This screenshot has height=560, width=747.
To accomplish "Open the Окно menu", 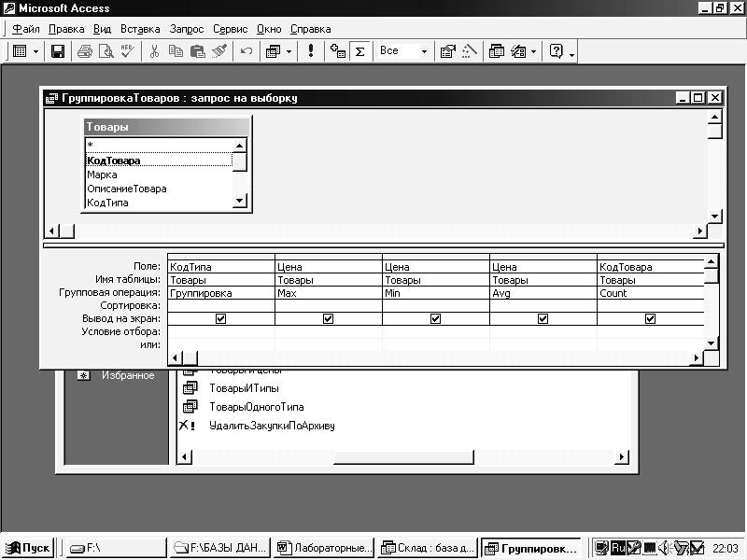I will pos(269,29).
